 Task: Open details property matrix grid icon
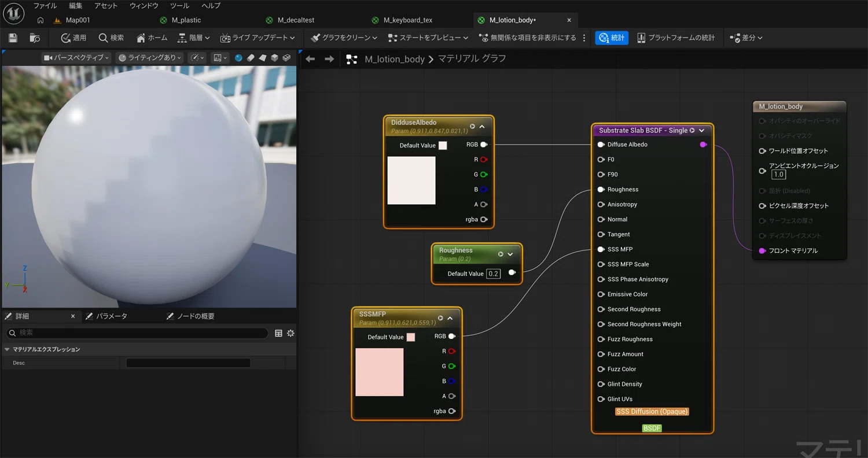pos(278,333)
